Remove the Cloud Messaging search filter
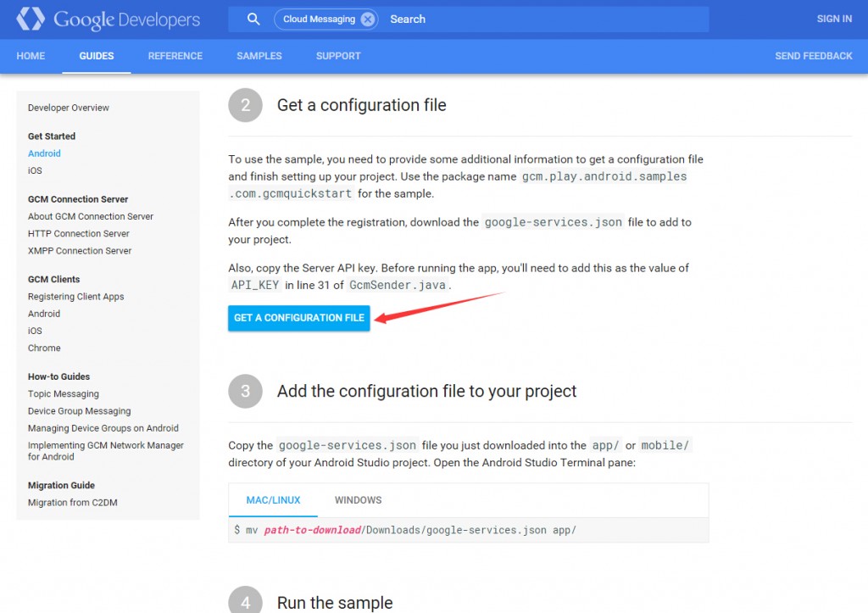The width and height of the screenshot is (868, 613). tap(366, 18)
